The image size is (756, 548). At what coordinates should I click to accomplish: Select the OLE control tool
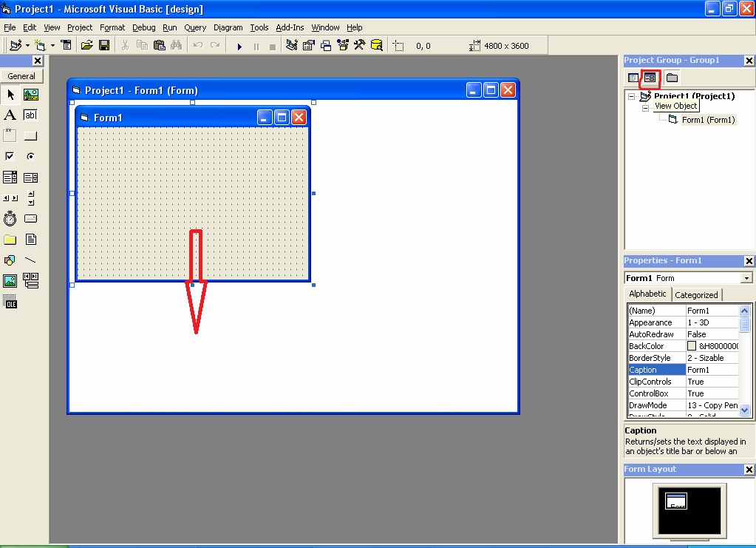[10, 302]
